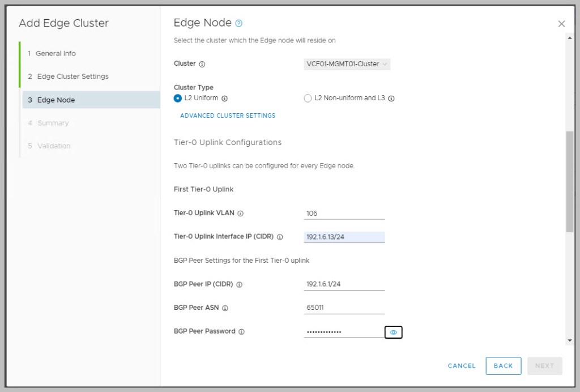Click info icon for BGP Peer ASN
Image resolution: width=580 pixels, height=392 pixels.
225,308
